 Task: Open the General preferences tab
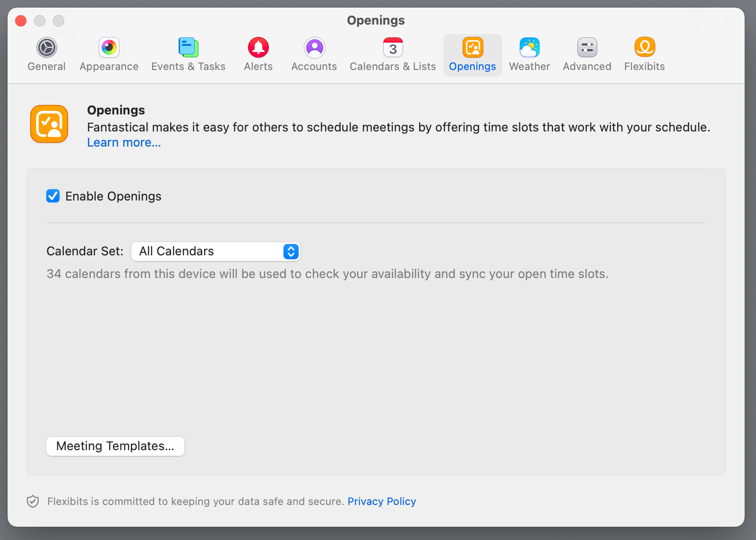(46, 55)
